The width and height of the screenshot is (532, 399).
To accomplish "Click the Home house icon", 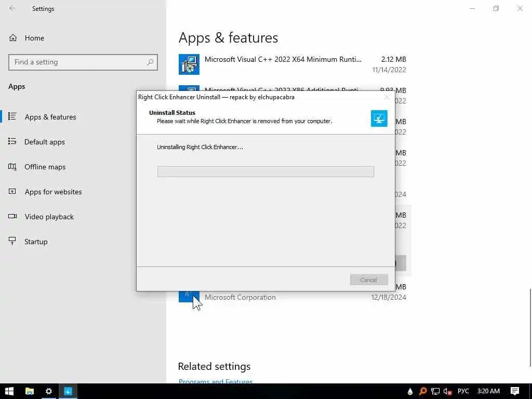I will pos(13,37).
